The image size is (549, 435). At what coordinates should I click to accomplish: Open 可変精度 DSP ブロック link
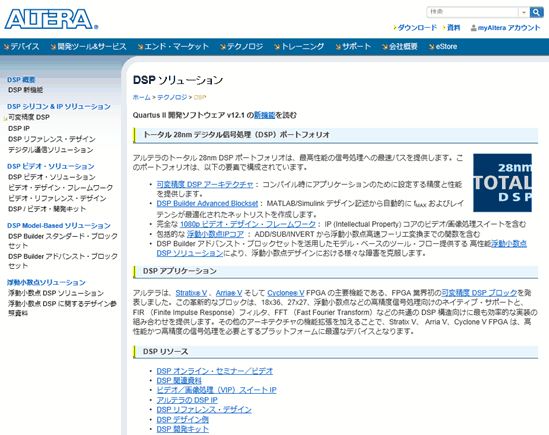point(479,293)
